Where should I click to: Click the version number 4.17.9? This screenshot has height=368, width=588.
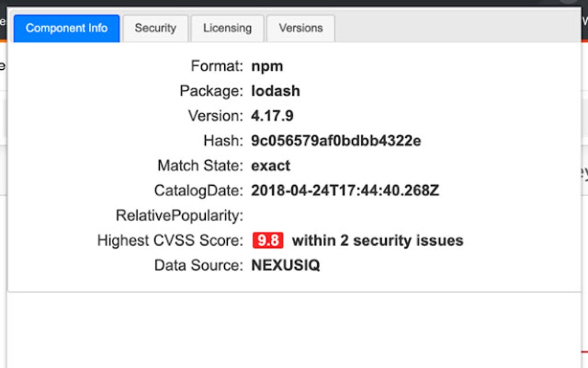coord(272,115)
